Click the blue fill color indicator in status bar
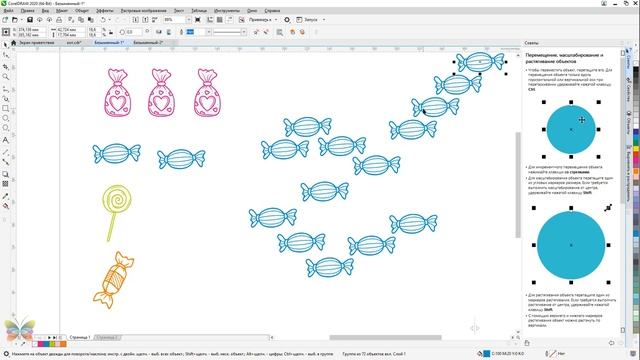Image resolution: width=640 pixels, height=360 pixels. click(x=487, y=353)
